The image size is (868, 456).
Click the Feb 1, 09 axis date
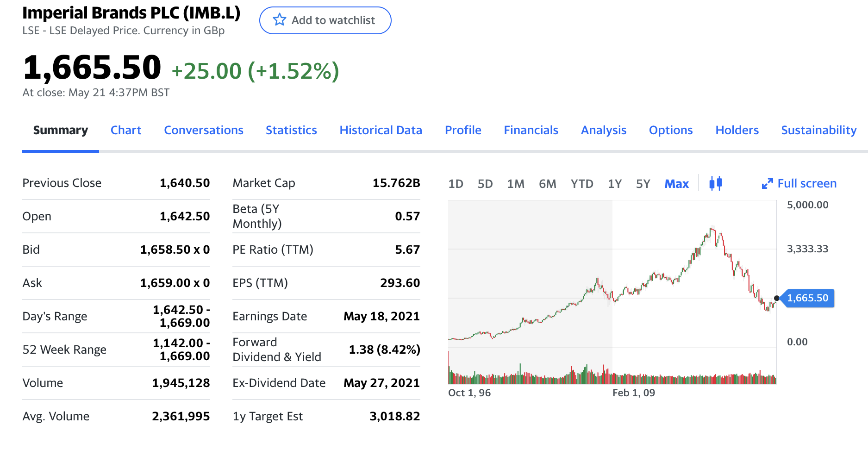point(634,393)
